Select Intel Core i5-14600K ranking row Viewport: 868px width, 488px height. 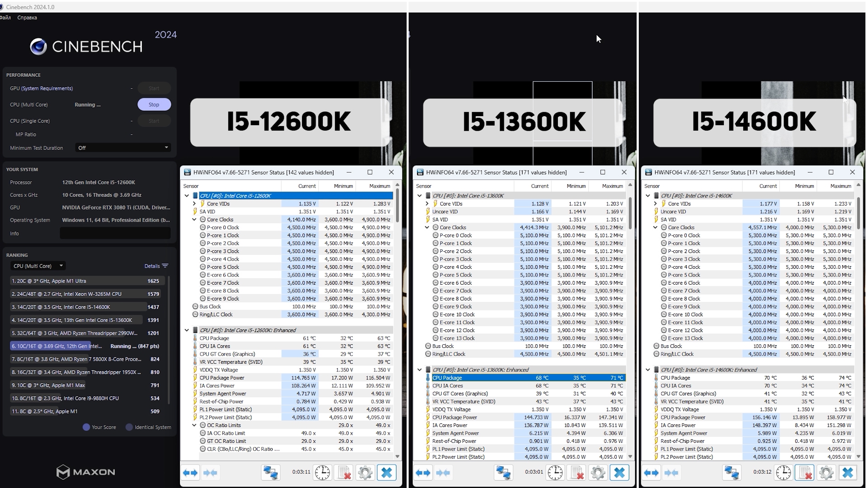[85, 307]
